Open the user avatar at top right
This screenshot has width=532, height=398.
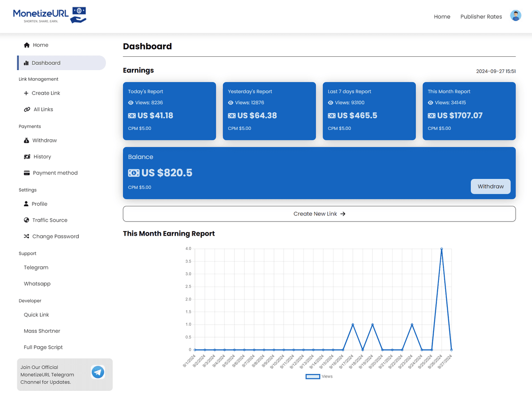516,16
